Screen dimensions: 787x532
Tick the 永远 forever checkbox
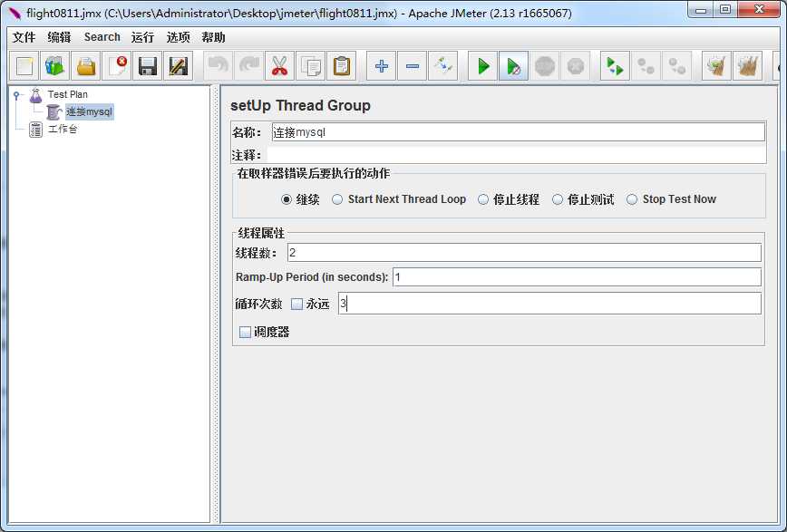tap(296, 305)
